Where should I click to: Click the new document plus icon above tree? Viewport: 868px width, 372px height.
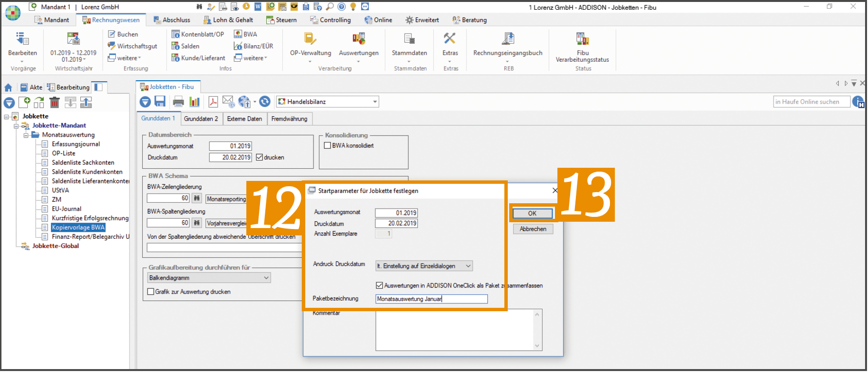point(24,102)
